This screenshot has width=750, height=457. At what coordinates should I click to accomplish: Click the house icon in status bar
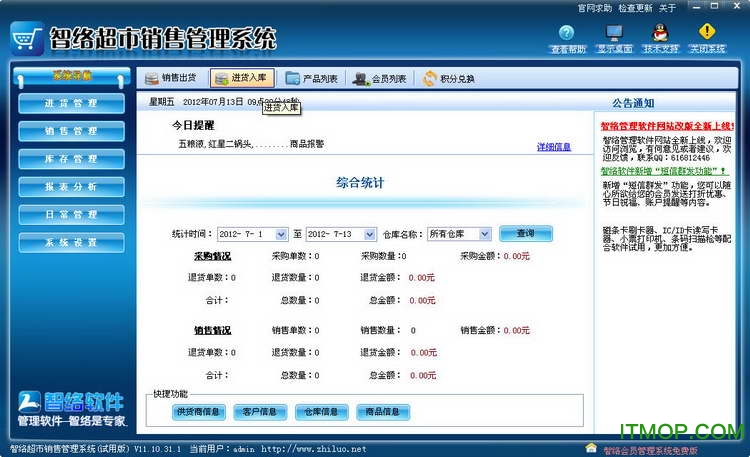(x=591, y=448)
